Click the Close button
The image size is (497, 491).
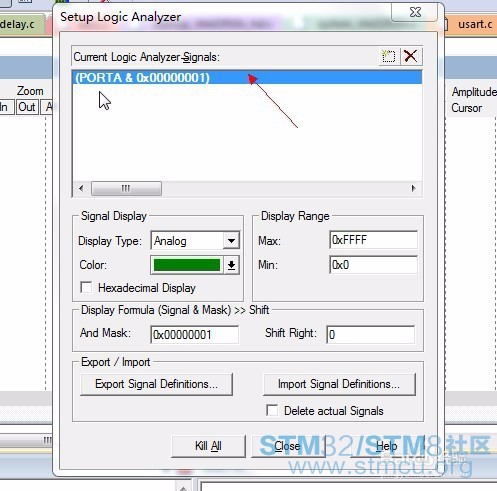pyautogui.click(x=287, y=446)
